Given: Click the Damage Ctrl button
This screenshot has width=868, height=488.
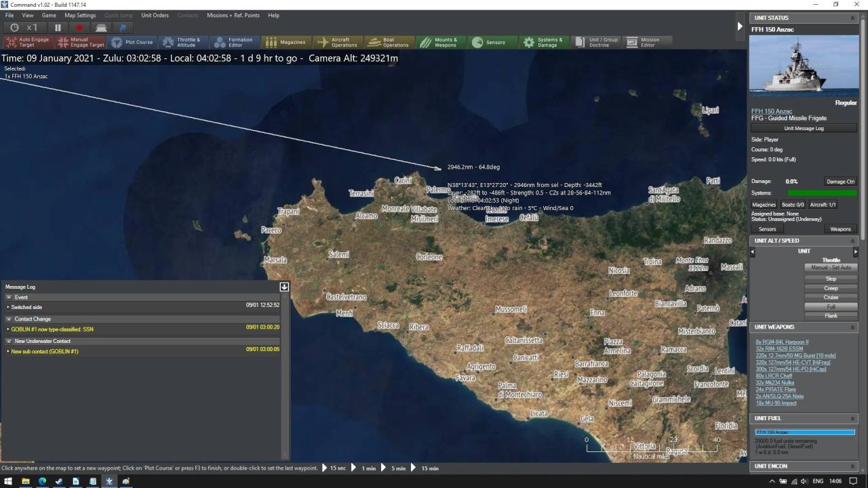Looking at the screenshot, I should 840,182.
